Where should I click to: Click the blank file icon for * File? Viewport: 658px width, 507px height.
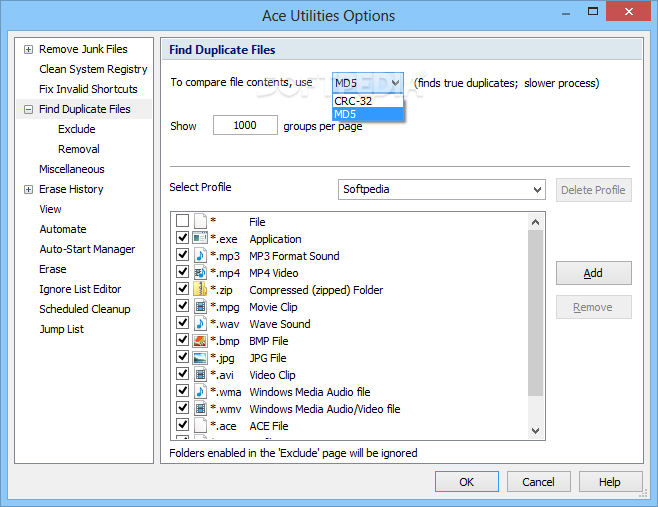click(x=200, y=221)
